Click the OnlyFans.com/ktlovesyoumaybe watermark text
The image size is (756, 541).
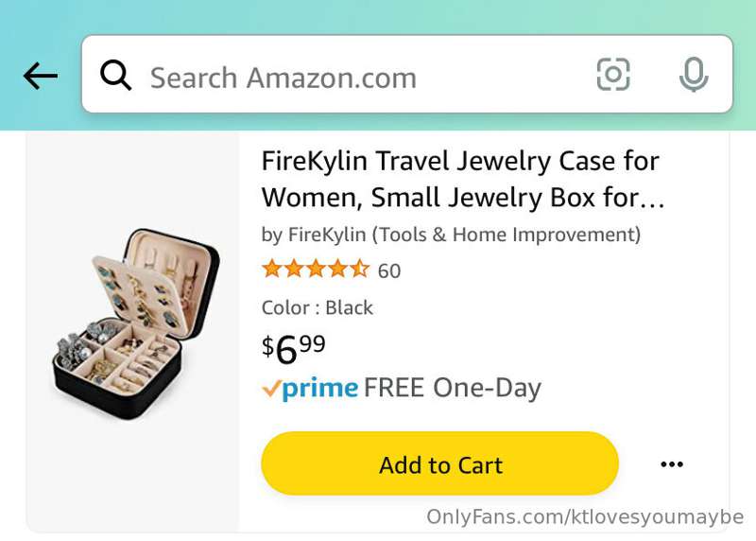click(x=585, y=516)
